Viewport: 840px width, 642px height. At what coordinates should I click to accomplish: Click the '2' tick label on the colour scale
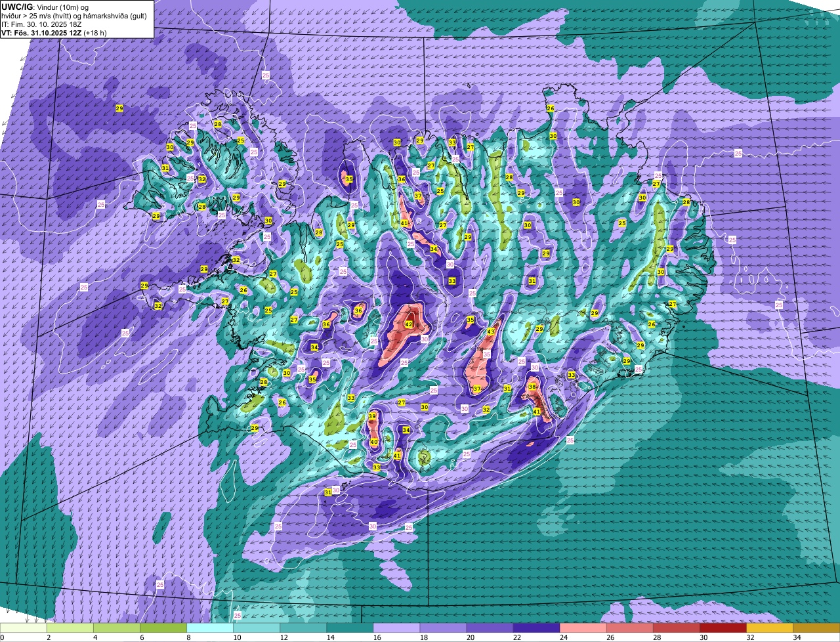(49, 637)
